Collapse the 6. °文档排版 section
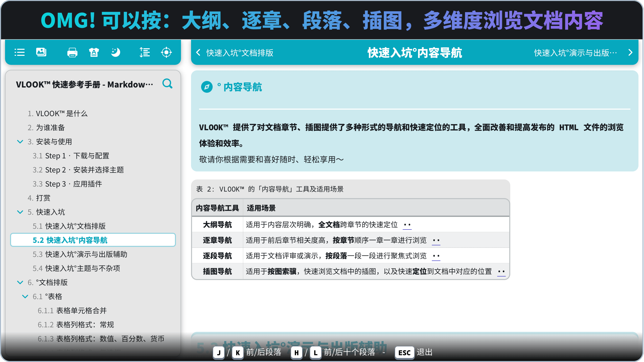Image resolution: width=644 pixels, height=362 pixels. tap(20, 282)
